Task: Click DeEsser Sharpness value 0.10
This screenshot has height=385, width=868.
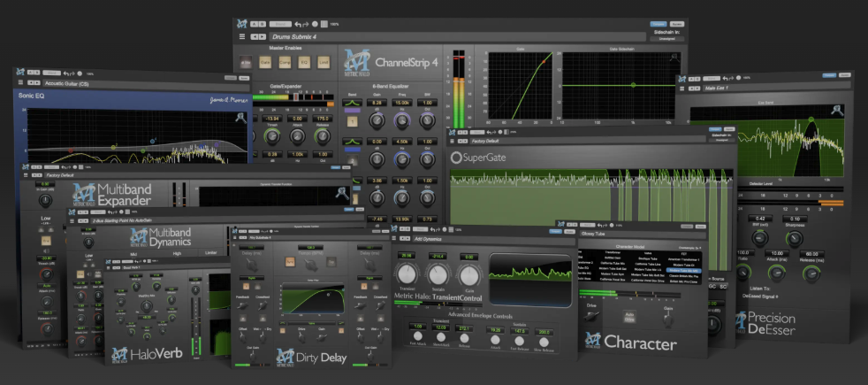Action: tap(793, 219)
